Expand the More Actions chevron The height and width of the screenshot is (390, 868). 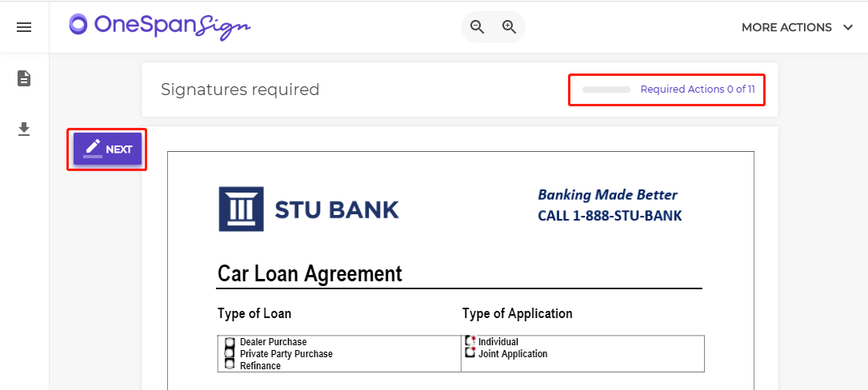pos(848,27)
